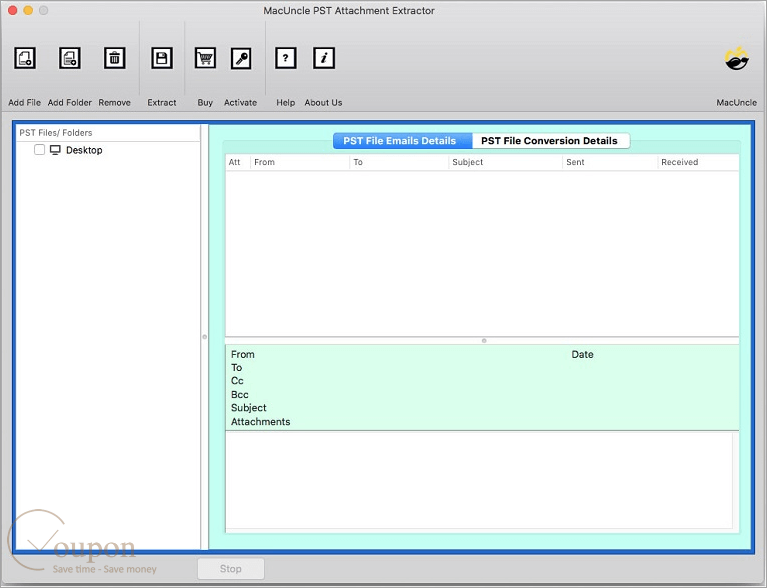This screenshot has width=767, height=588.
Task: Open the Help question-mark icon
Action: (286, 58)
